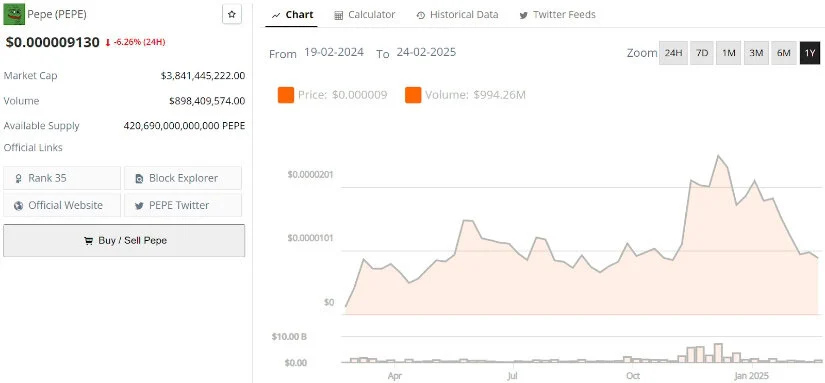Switch to the Calculator tab
The image size is (825, 383).
[x=365, y=15]
